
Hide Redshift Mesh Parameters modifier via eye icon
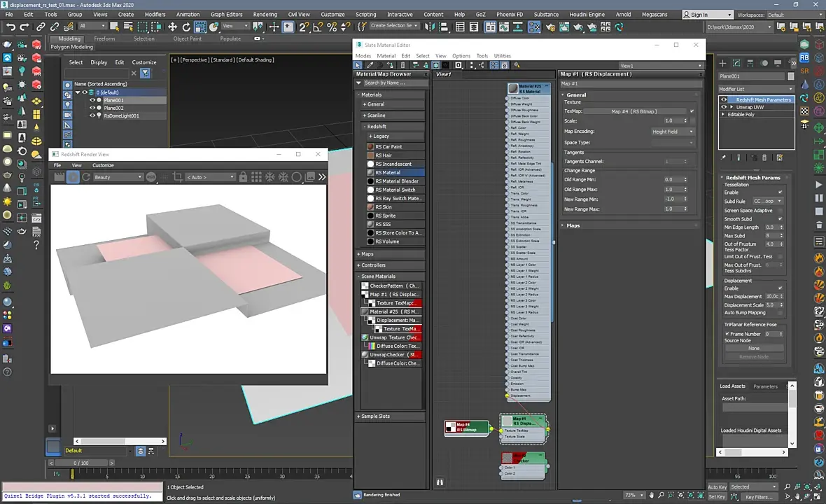(724, 99)
